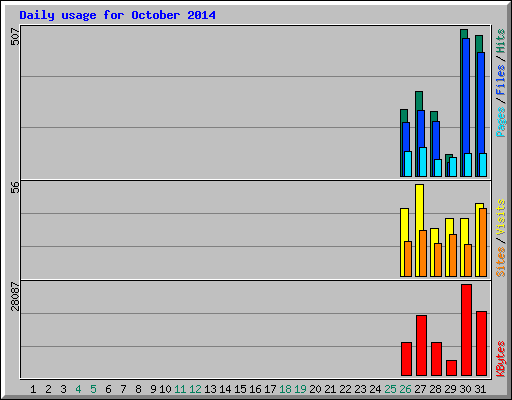The height and width of the screenshot is (400, 512).
Task: Click the day 29 label on the x-axis
Action: tap(450, 389)
